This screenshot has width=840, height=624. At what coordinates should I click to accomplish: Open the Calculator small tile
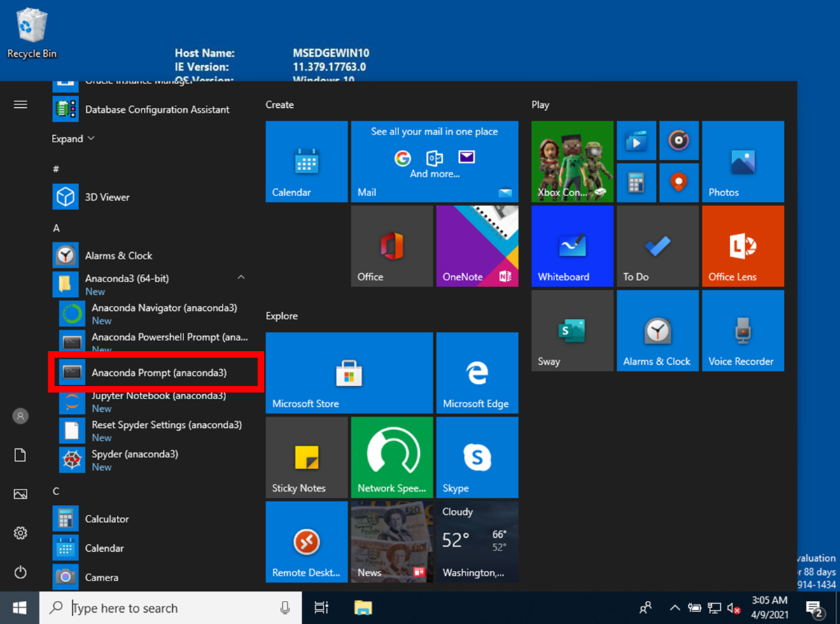[x=636, y=183]
